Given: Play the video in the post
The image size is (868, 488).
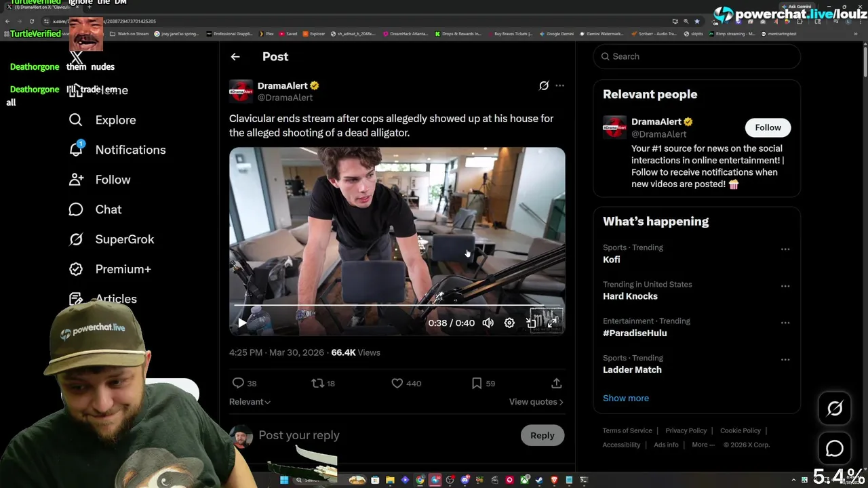Looking at the screenshot, I should pos(242,323).
